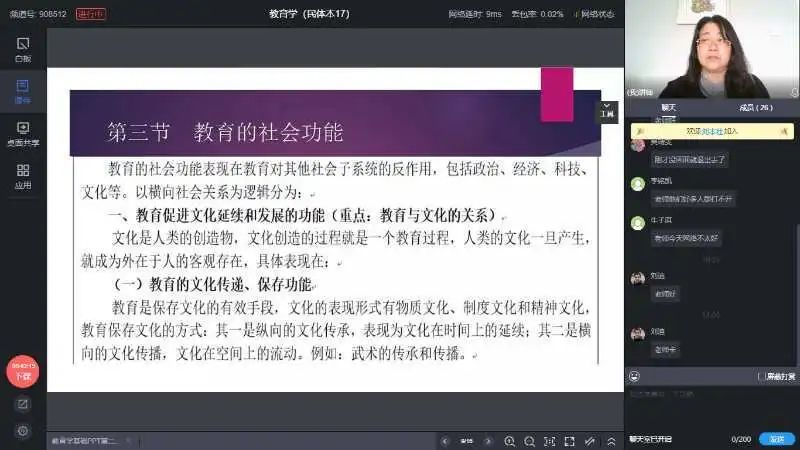The height and width of the screenshot is (450, 800).
Task: Open the 应用 apps panel
Action: point(23,177)
